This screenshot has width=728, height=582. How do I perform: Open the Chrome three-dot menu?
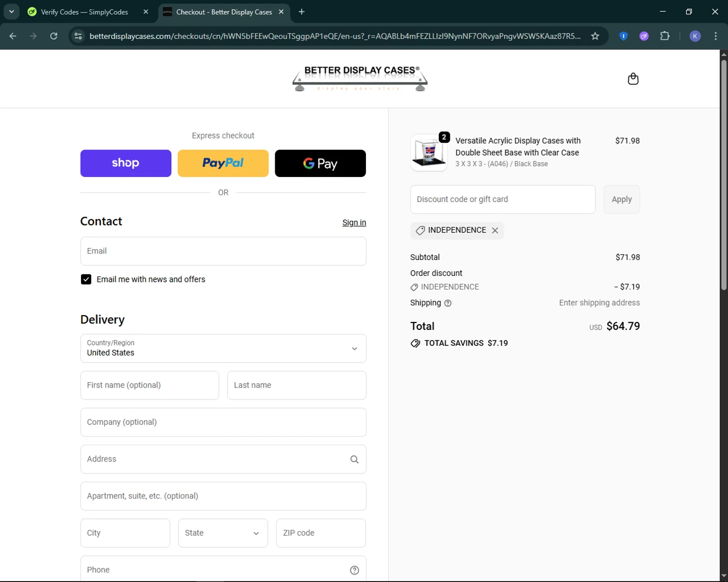pyautogui.click(x=716, y=36)
